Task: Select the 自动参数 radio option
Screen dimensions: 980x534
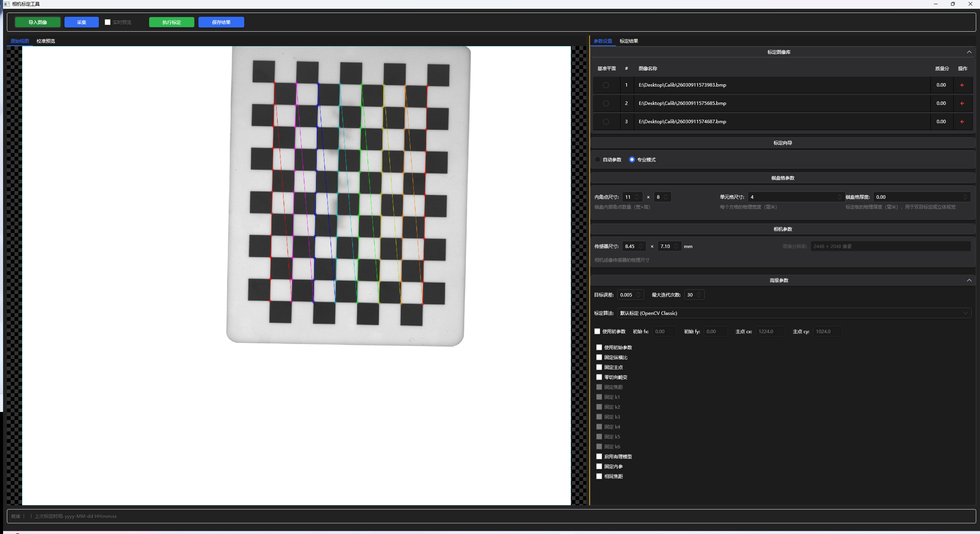Action: point(598,159)
